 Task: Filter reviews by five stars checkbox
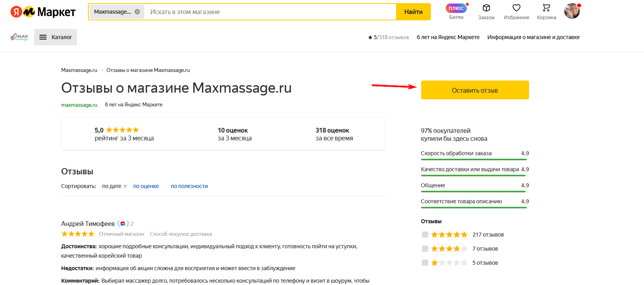pos(425,235)
